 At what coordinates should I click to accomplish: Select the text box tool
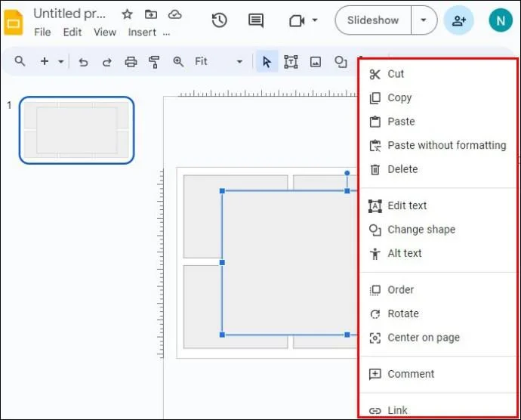point(291,62)
